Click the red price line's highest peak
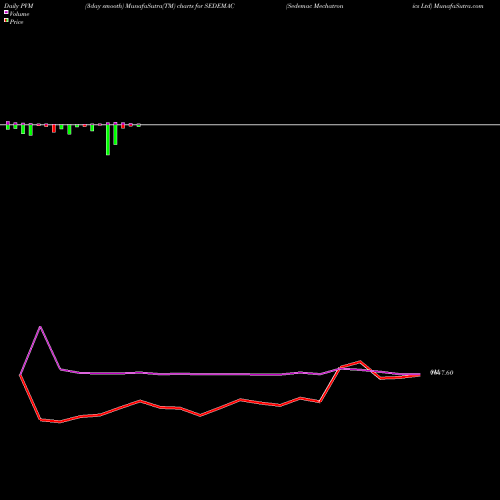Image resolution: width=500 pixels, height=500 pixels. click(x=360, y=361)
